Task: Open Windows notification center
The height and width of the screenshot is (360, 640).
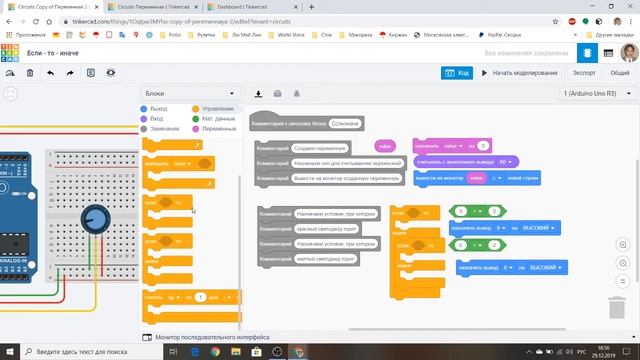Action: pyautogui.click(x=626, y=351)
